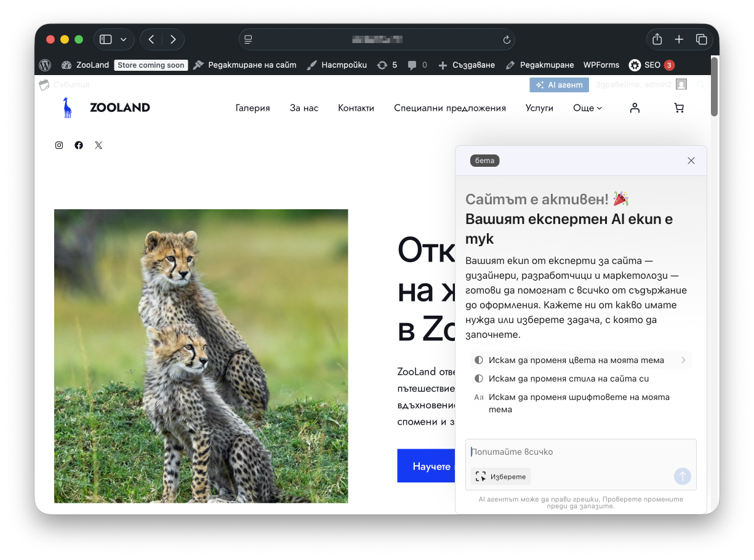Click the WordPress logo in admin bar
The width and height of the screenshot is (754, 560).
tap(45, 65)
